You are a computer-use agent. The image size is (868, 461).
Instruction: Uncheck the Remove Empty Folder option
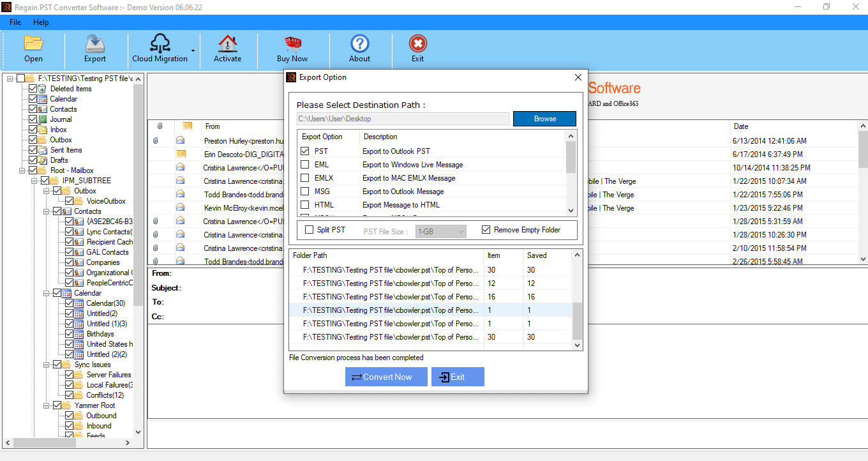coord(486,230)
